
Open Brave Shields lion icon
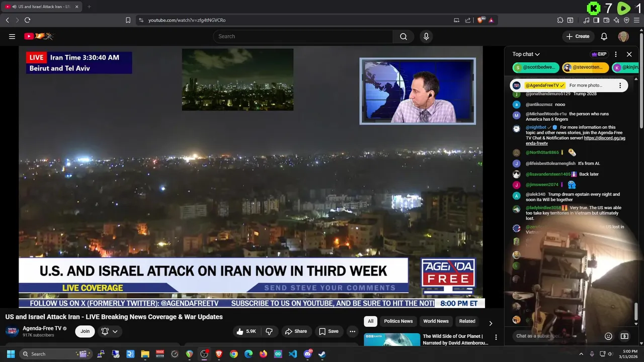[481, 20]
